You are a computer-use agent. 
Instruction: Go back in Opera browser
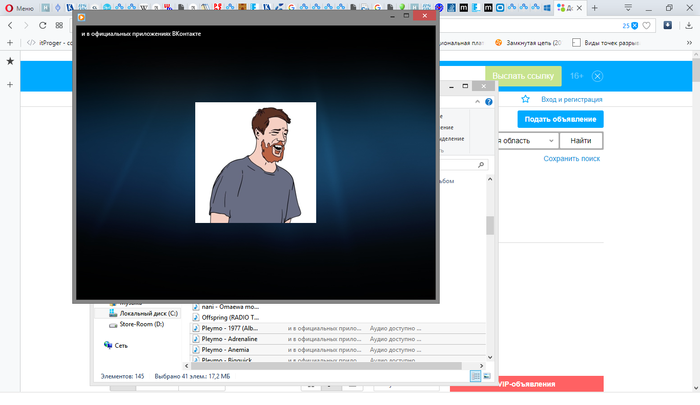click(10, 25)
